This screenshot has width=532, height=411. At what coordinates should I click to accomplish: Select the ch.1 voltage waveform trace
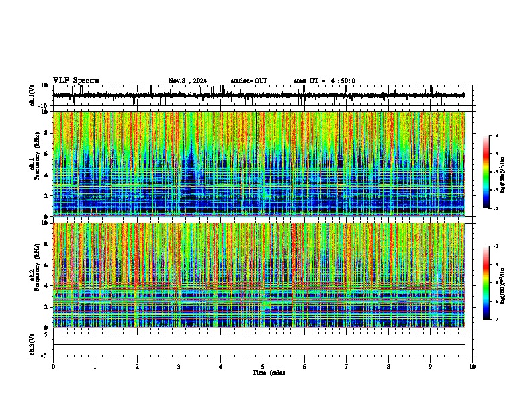point(259,95)
